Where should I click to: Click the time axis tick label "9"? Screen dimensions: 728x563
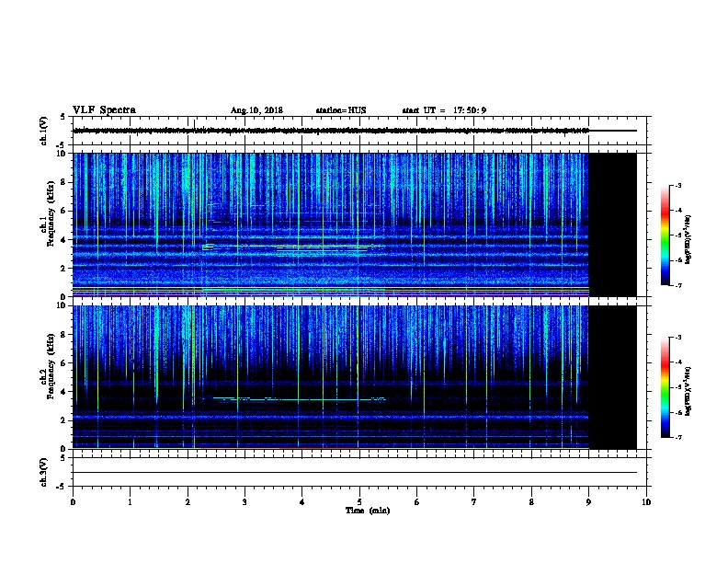point(588,501)
